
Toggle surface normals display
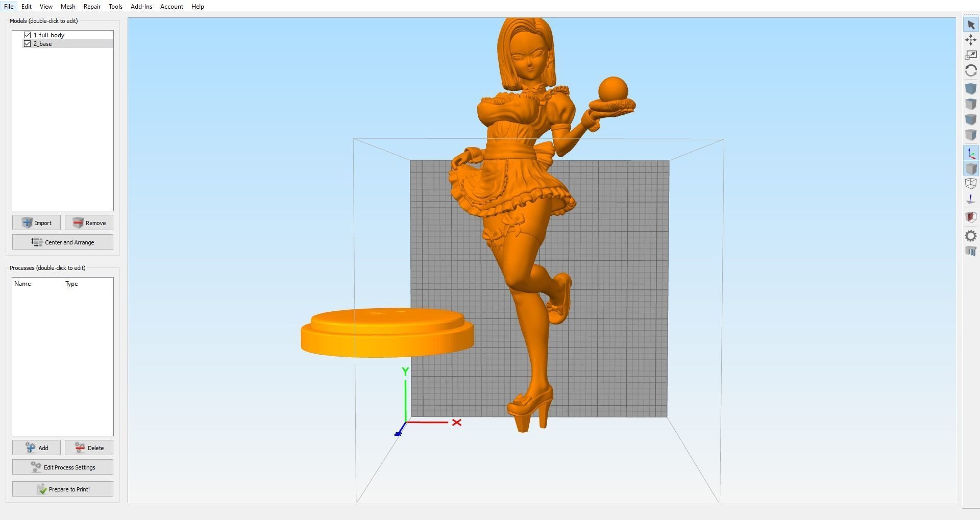[971, 199]
